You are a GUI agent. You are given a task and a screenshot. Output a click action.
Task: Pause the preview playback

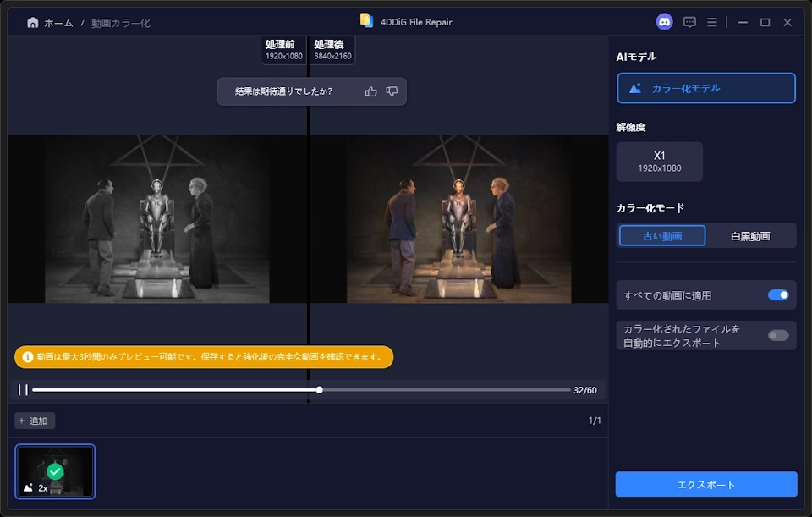(x=23, y=390)
